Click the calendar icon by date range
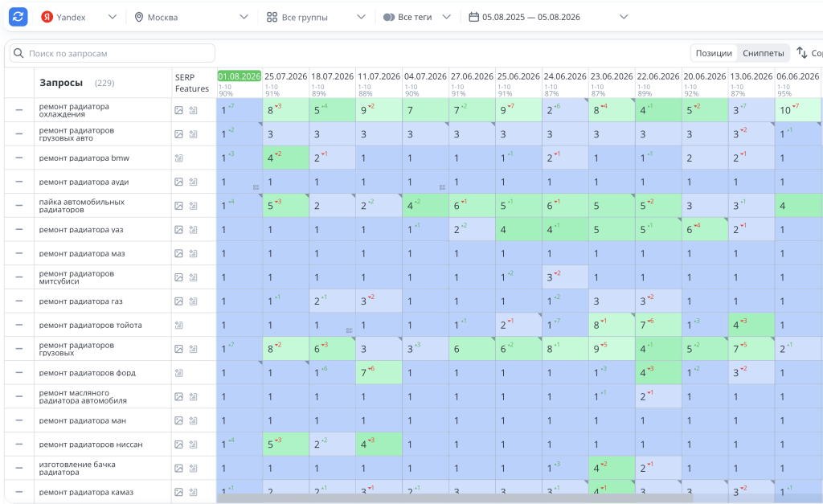This screenshot has height=504, width=823. click(x=473, y=17)
